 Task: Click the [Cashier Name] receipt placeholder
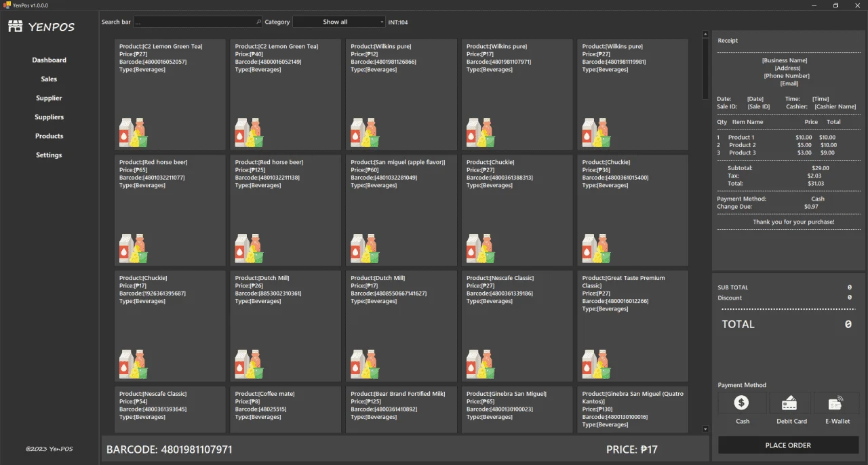[x=835, y=106]
